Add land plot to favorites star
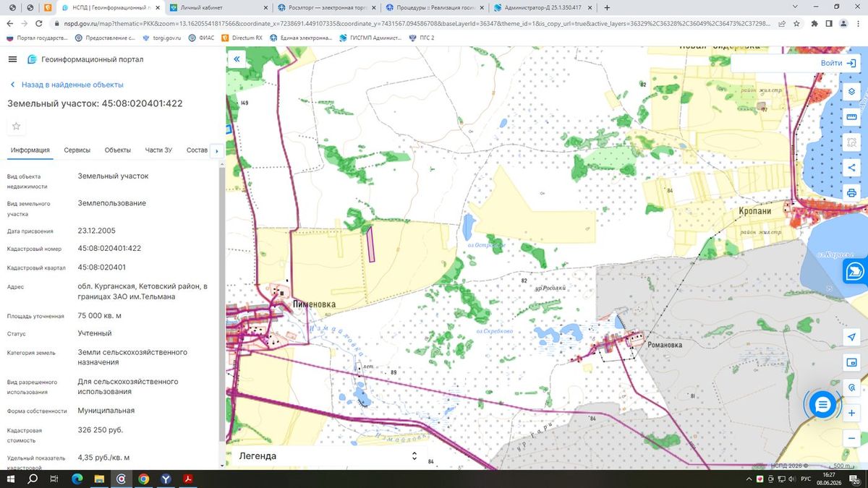The width and height of the screenshot is (868, 488). [16, 127]
